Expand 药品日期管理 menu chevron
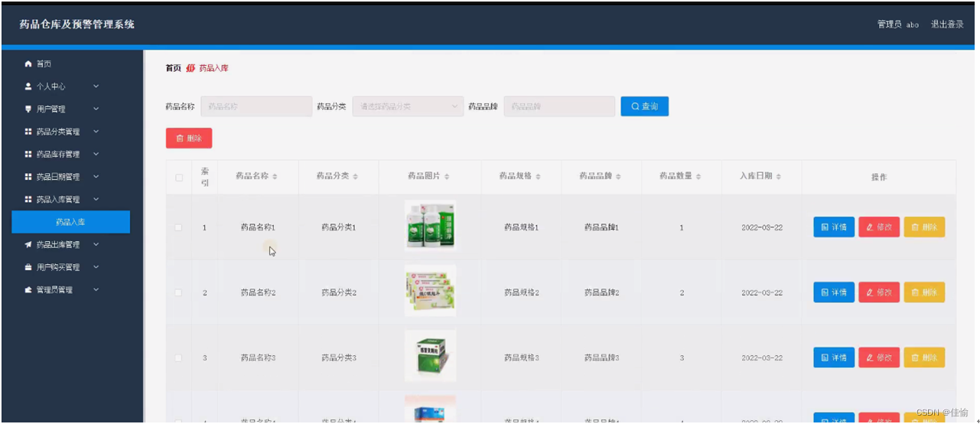The image size is (980, 424). point(96,177)
